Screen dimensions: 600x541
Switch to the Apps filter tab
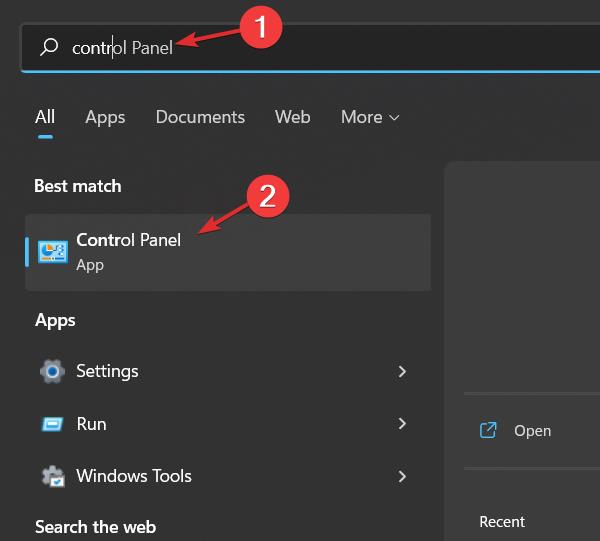coord(105,117)
